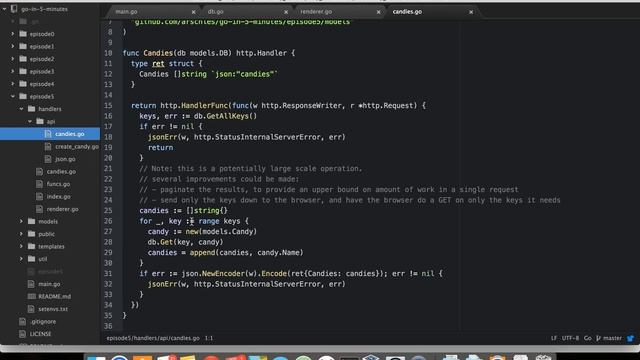Change the UTF-8 encoding setting

(570, 338)
